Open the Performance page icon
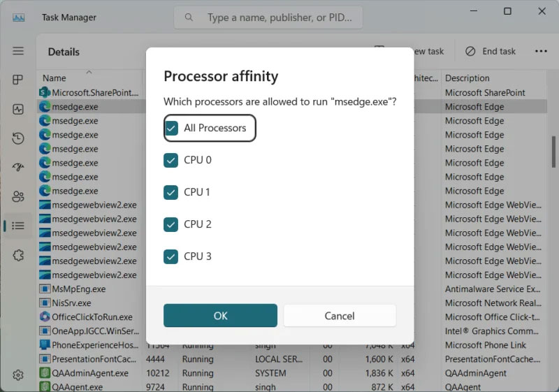Image resolution: width=559 pixels, height=392 pixels. [x=18, y=109]
